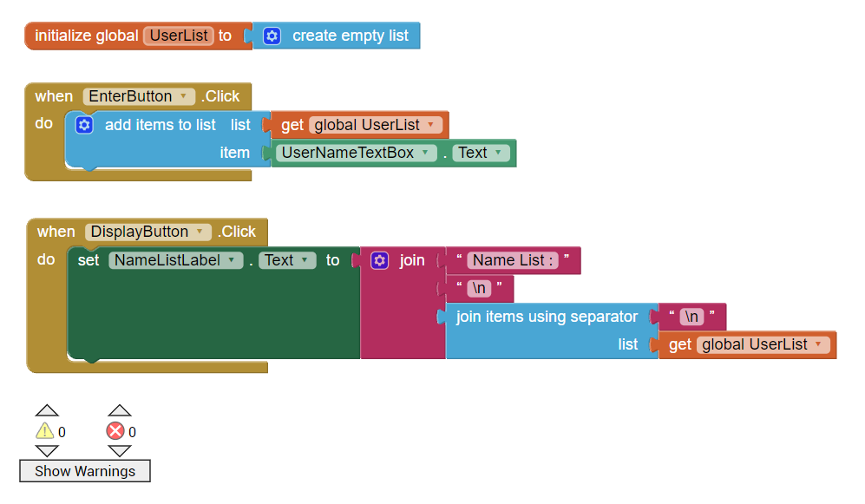Open the mutator gear on create empty list

coord(272,36)
